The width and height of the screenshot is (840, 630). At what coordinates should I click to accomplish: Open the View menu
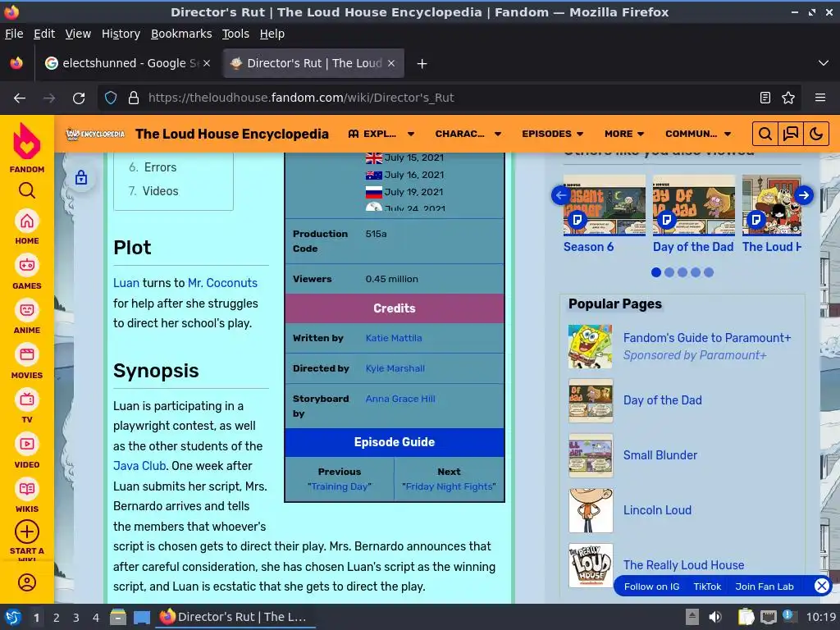78,34
